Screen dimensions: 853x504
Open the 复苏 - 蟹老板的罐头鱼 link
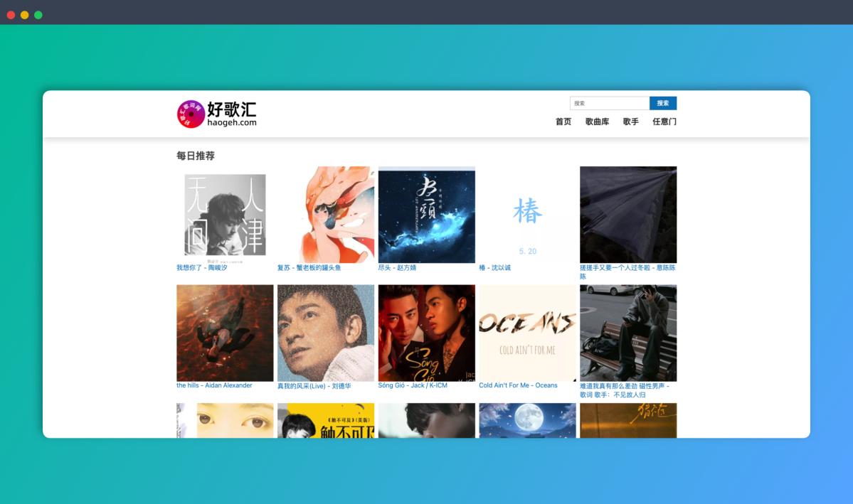pyautogui.click(x=309, y=267)
